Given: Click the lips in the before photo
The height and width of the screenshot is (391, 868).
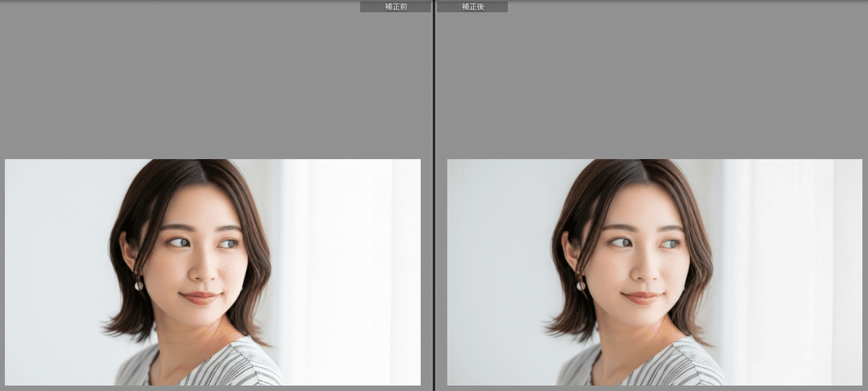Looking at the screenshot, I should (200, 297).
